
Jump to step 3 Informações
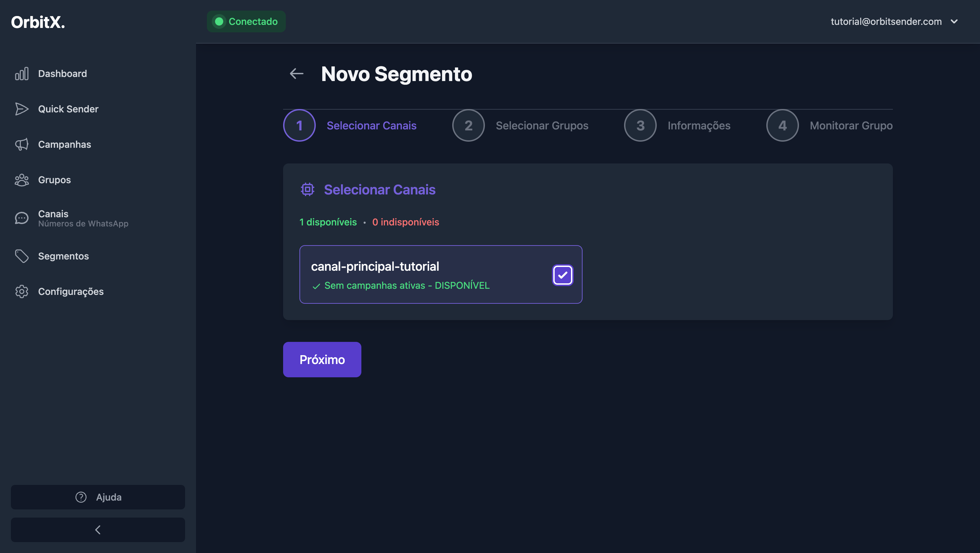640,126
